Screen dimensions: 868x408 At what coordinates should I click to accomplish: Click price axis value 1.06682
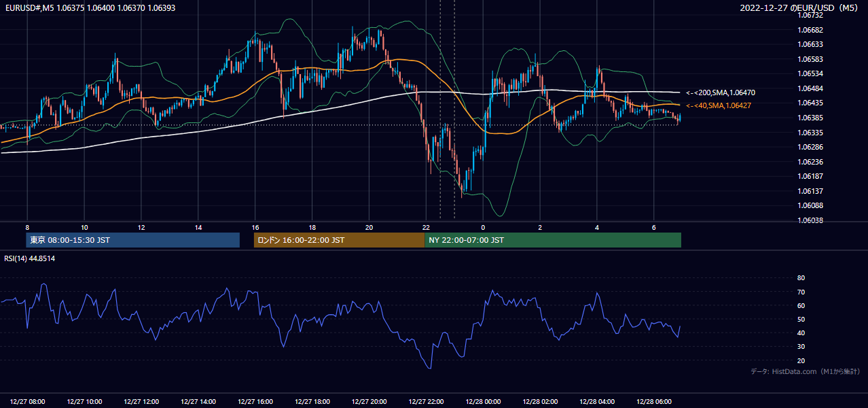pyautogui.click(x=810, y=30)
